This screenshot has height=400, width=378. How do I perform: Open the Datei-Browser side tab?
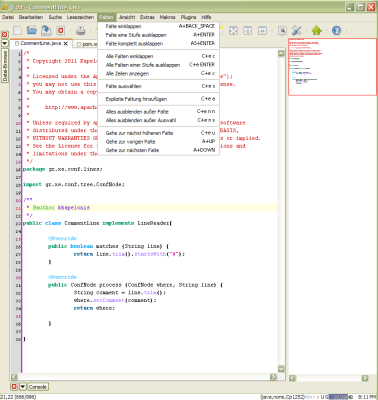[5, 66]
